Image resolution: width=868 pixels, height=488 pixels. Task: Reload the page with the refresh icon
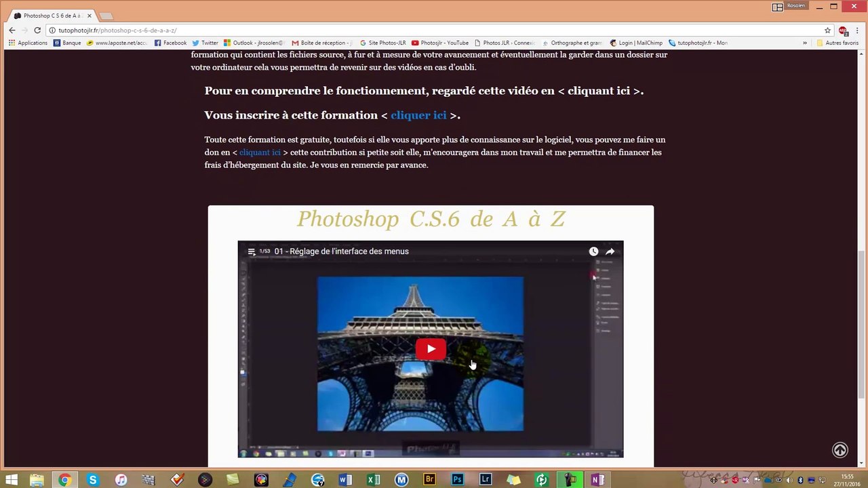pos(37,30)
